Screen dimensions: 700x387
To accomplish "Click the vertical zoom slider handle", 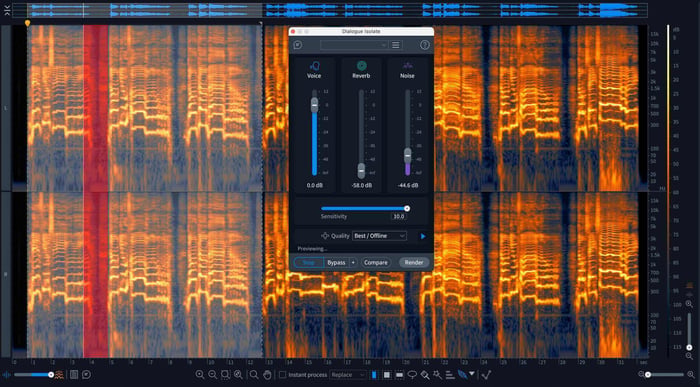I will tap(689, 347).
